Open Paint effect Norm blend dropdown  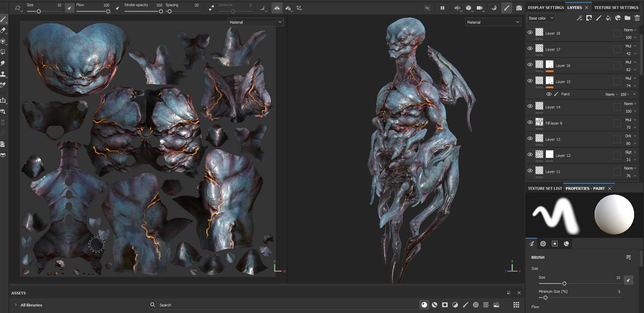coord(611,94)
